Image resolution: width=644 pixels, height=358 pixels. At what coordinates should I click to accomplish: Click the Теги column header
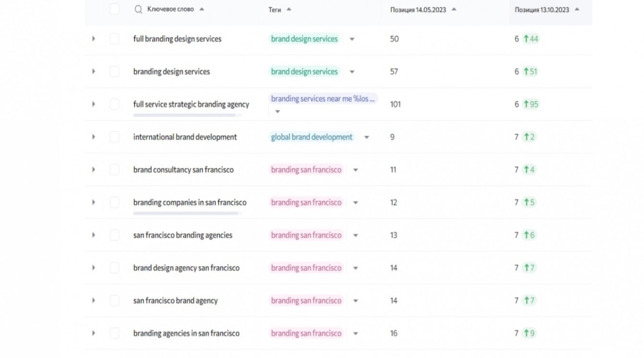coord(275,10)
